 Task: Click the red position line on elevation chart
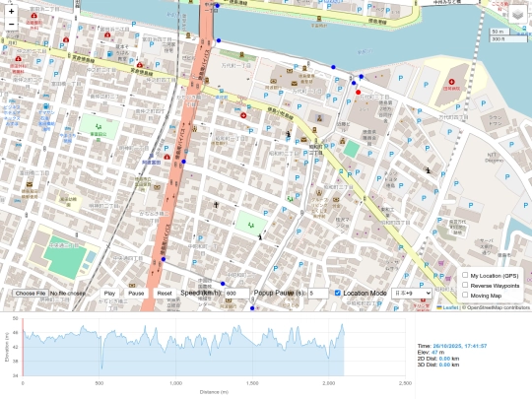click(23, 347)
